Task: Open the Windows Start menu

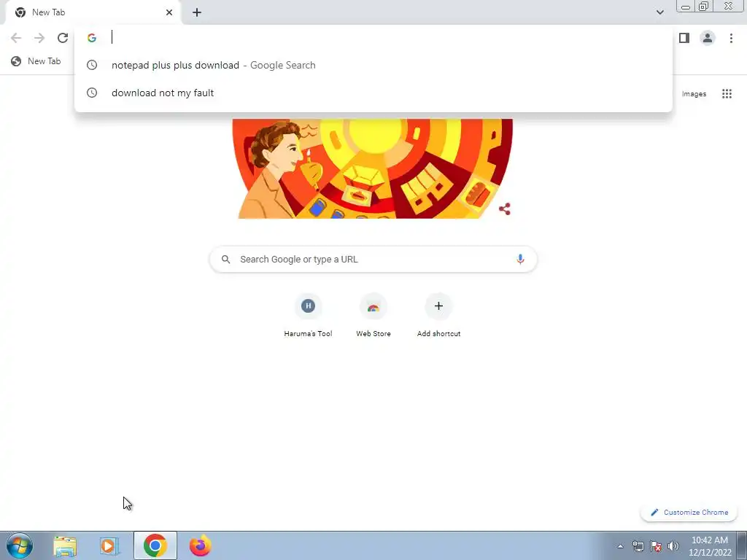Action: 20,545
